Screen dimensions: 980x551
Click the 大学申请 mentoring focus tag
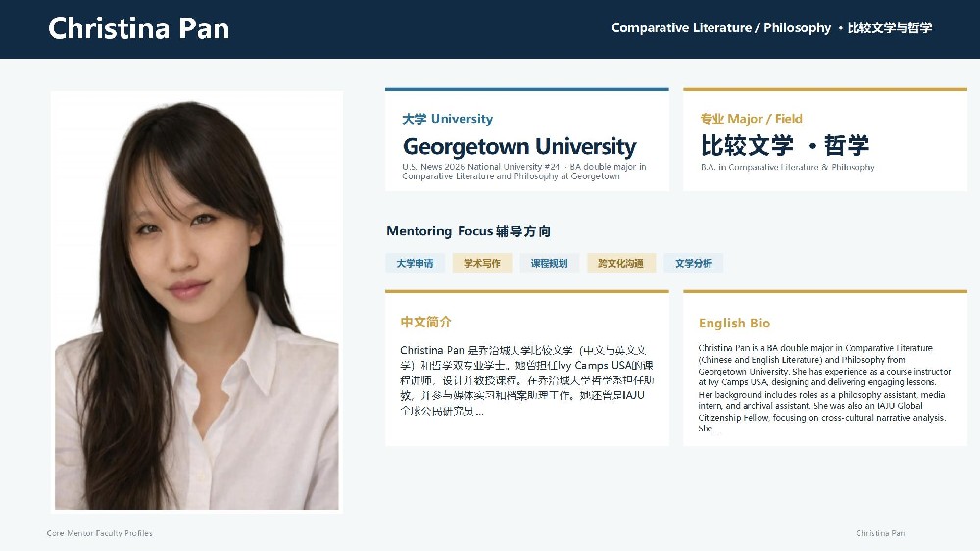[x=415, y=264]
